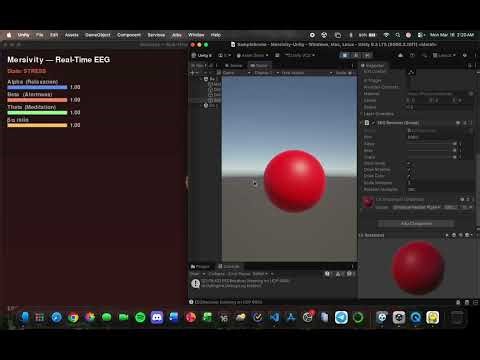Open the Unity menu in menu bar
This screenshot has height=360, width=480.
pyautogui.click(x=23, y=35)
